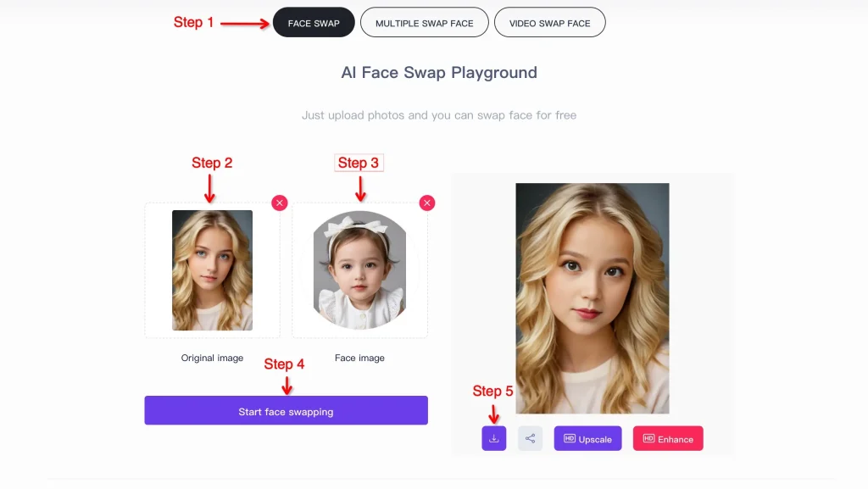Select the blonde woman original image thumbnail
The image size is (868, 489).
coord(212,270)
